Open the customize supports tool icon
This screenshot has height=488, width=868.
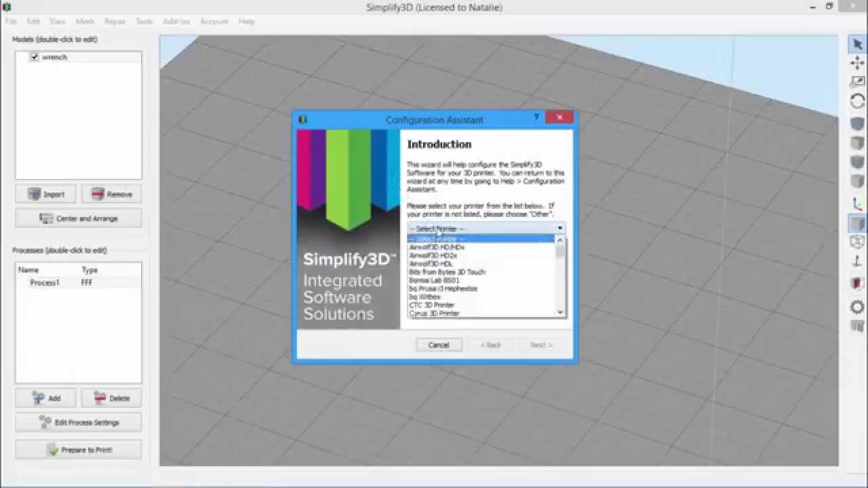tap(857, 327)
